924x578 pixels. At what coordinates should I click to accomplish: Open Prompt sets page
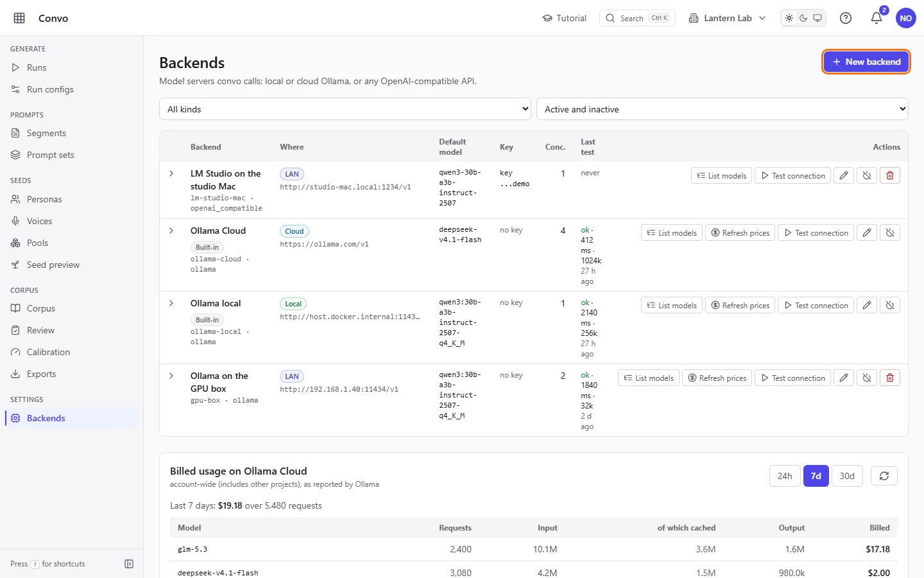[71, 155]
